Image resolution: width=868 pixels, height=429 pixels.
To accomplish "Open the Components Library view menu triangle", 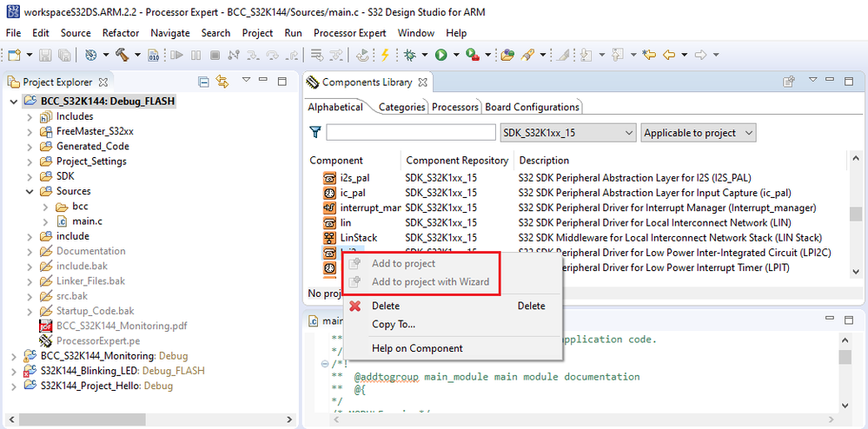I will coord(812,80).
